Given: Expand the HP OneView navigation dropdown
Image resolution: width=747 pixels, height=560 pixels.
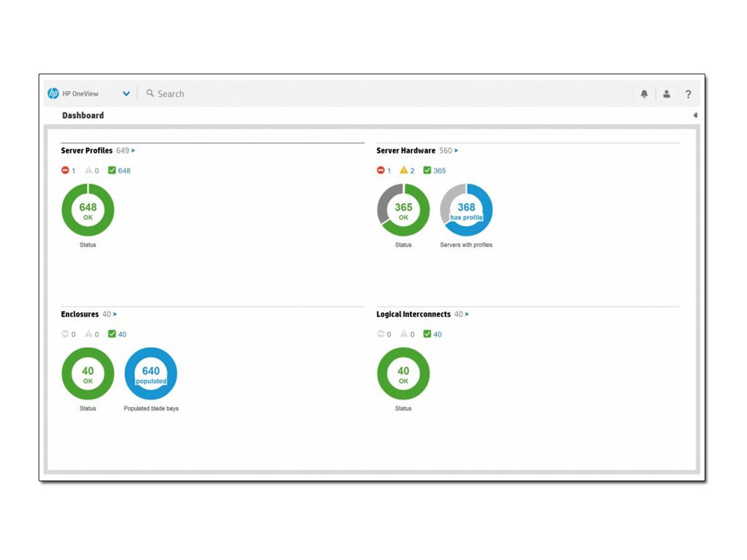Looking at the screenshot, I should 125,93.
